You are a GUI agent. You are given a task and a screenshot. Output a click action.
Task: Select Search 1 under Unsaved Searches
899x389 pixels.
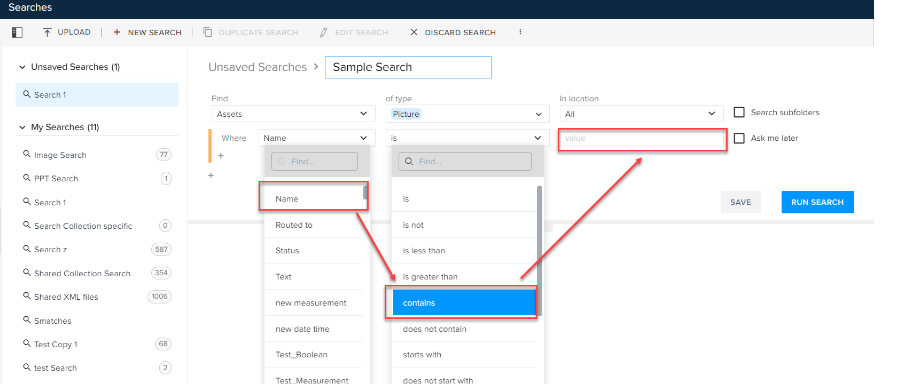pyautogui.click(x=97, y=95)
